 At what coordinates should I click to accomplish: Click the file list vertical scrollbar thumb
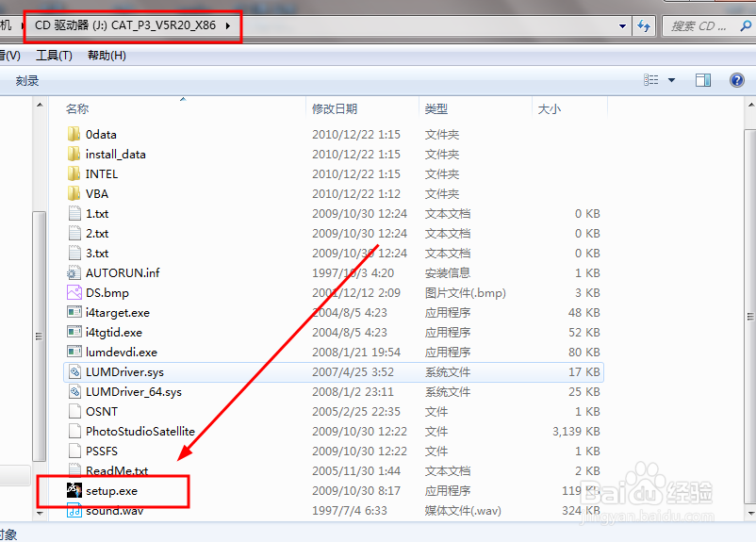[750, 317]
